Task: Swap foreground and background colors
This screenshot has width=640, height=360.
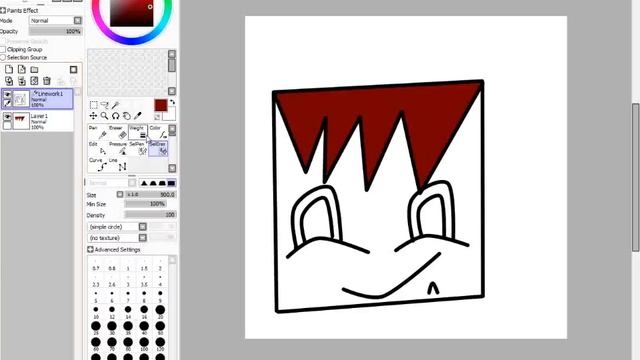Action: click(x=172, y=102)
